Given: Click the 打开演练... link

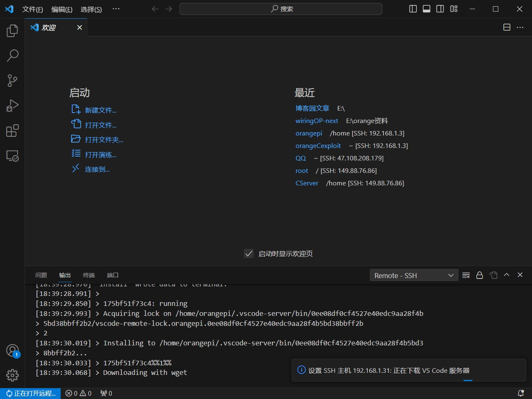Looking at the screenshot, I should click(x=101, y=155).
